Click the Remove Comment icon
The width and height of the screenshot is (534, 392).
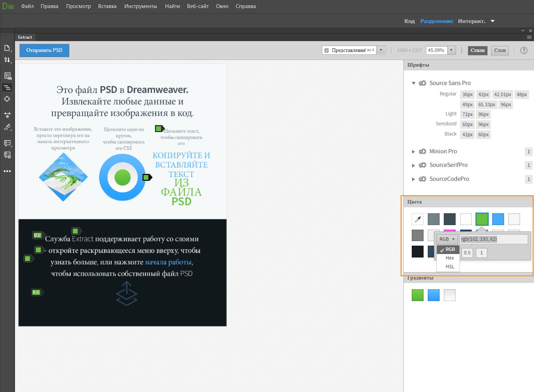[7, 155]
